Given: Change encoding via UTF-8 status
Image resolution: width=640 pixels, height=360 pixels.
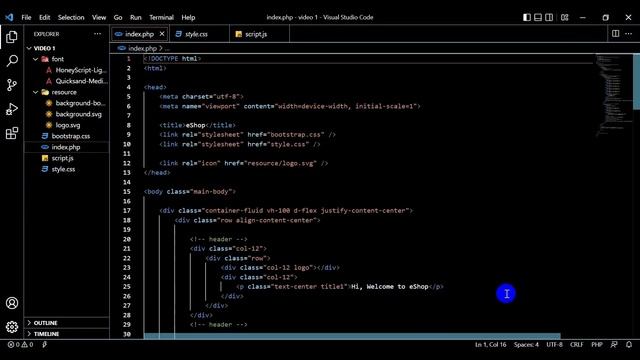Looking at the screenshot, I should click(554, 344).
